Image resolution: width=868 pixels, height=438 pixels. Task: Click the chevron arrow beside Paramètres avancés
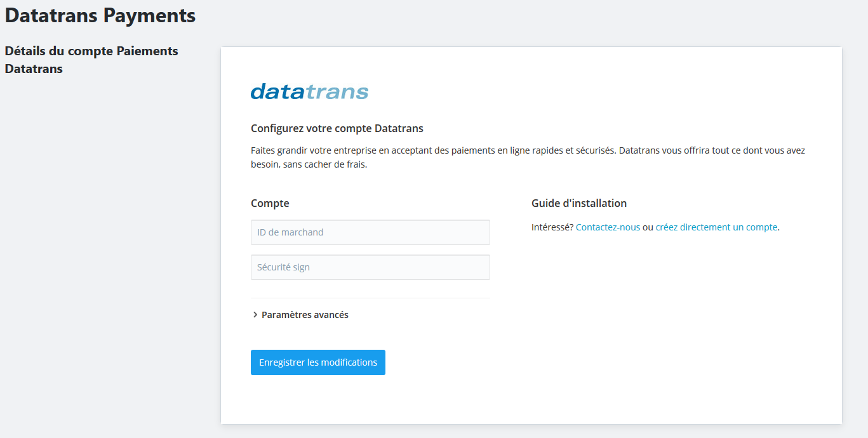(255, 315)
